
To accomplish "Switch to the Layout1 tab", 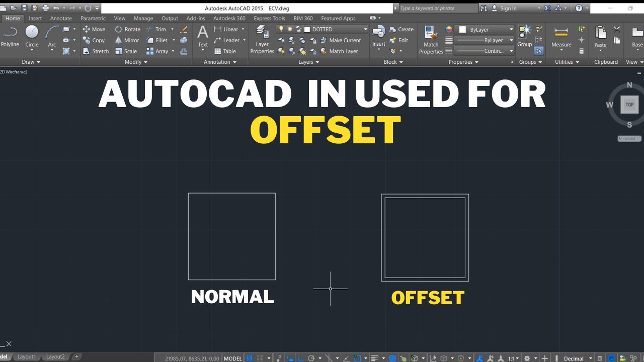I will click(27, 356).
